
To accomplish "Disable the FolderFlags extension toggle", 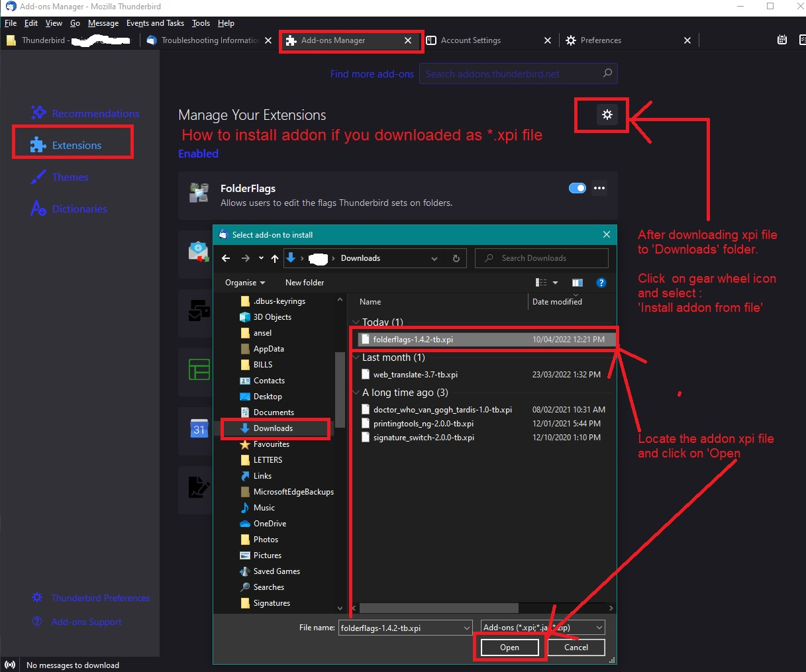I will [x=578, y=188].
